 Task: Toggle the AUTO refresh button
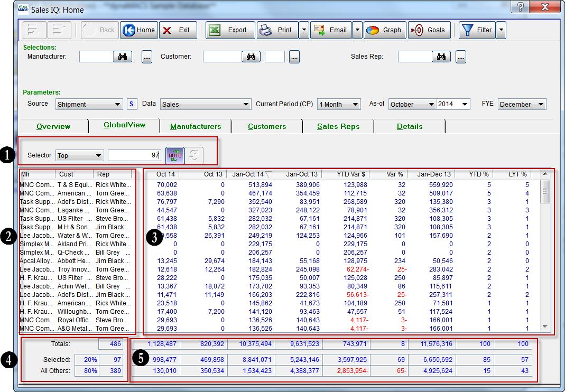click(175, 155)
